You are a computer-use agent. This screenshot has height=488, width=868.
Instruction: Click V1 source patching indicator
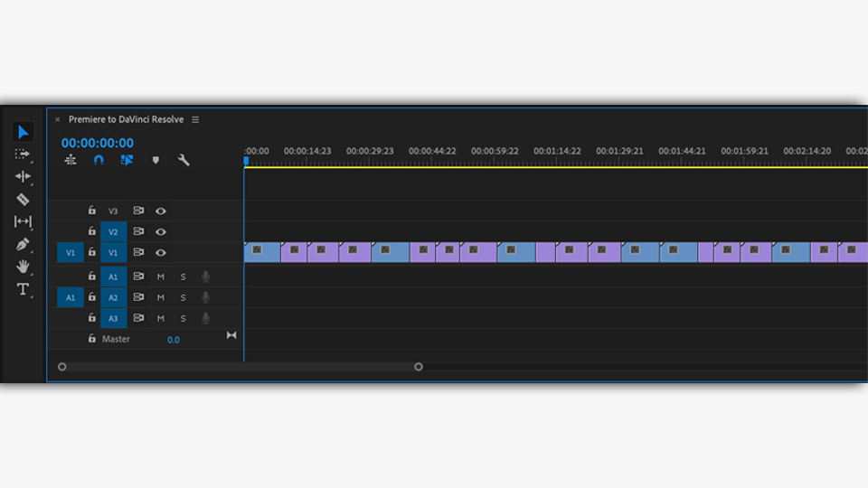[x=71, y=253]
